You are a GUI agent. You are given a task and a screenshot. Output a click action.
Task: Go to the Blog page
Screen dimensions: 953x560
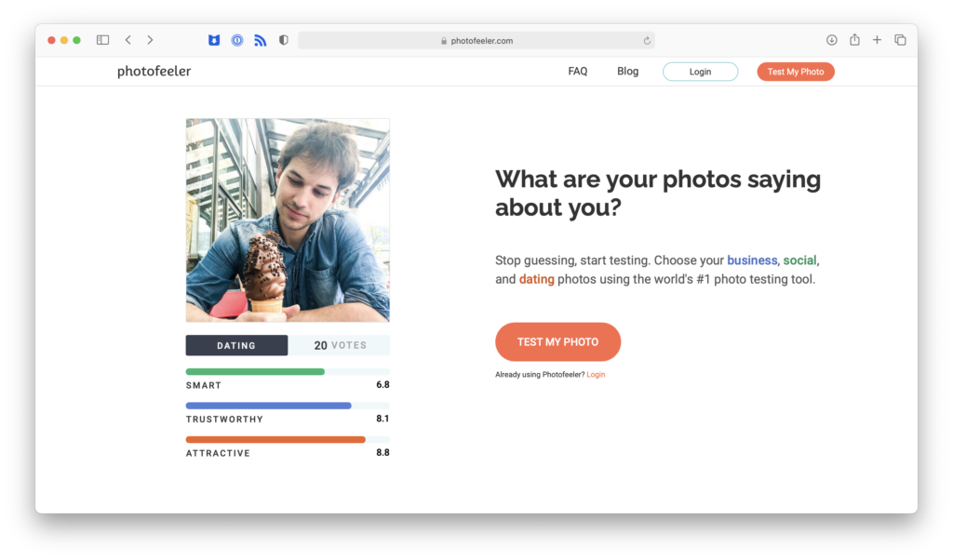627,72
